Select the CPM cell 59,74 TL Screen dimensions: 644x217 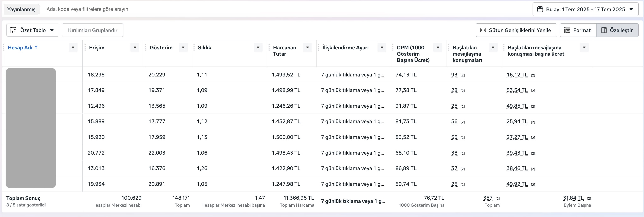click(x=406, y=184)
